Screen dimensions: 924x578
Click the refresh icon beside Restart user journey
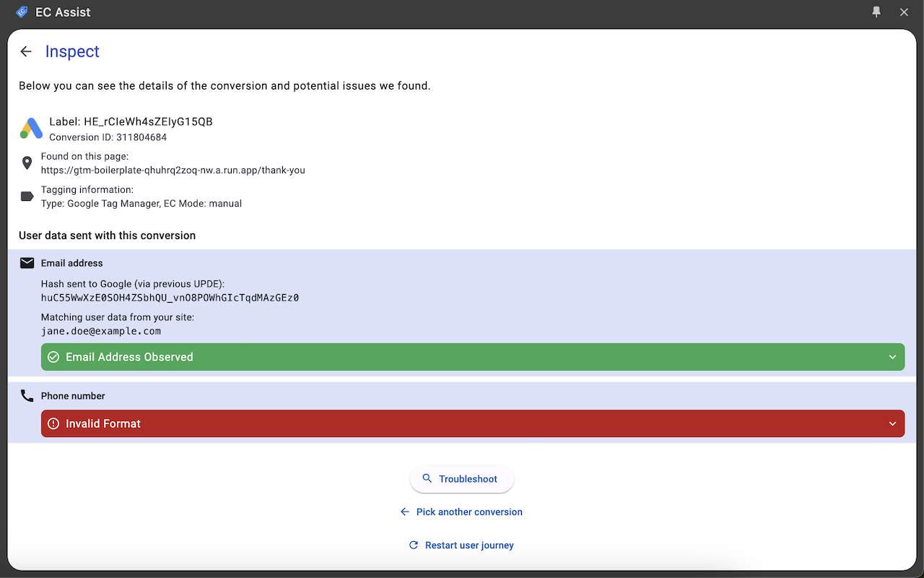point(413,545)
